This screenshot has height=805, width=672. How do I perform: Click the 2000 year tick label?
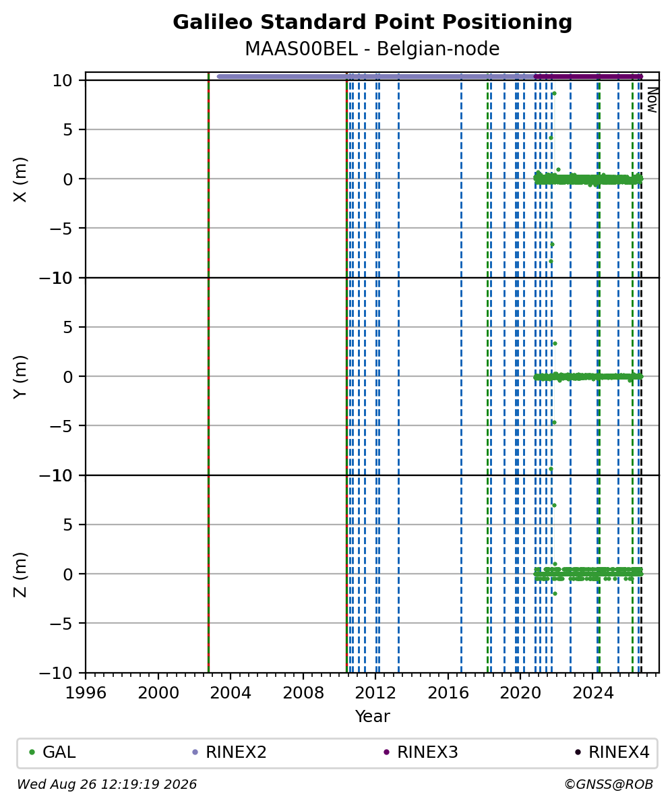pyautogui.click(x=158, y=693)
